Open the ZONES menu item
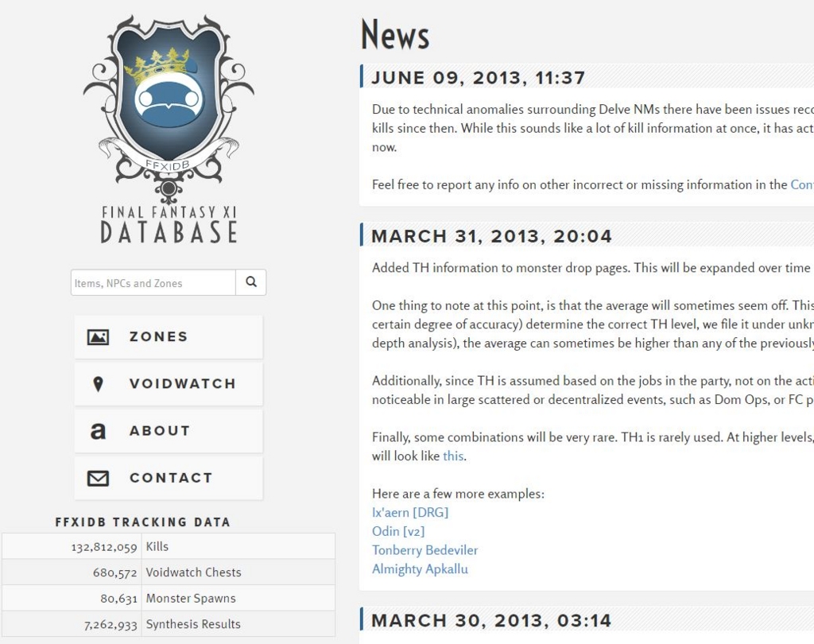This screenshot has width=814, height=644. [169, 337]
